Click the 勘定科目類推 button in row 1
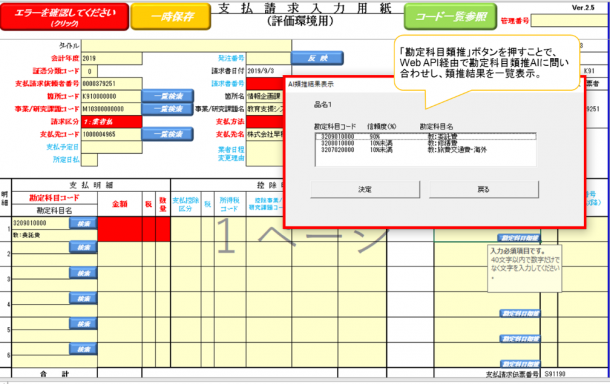 (x=519, y=238)
